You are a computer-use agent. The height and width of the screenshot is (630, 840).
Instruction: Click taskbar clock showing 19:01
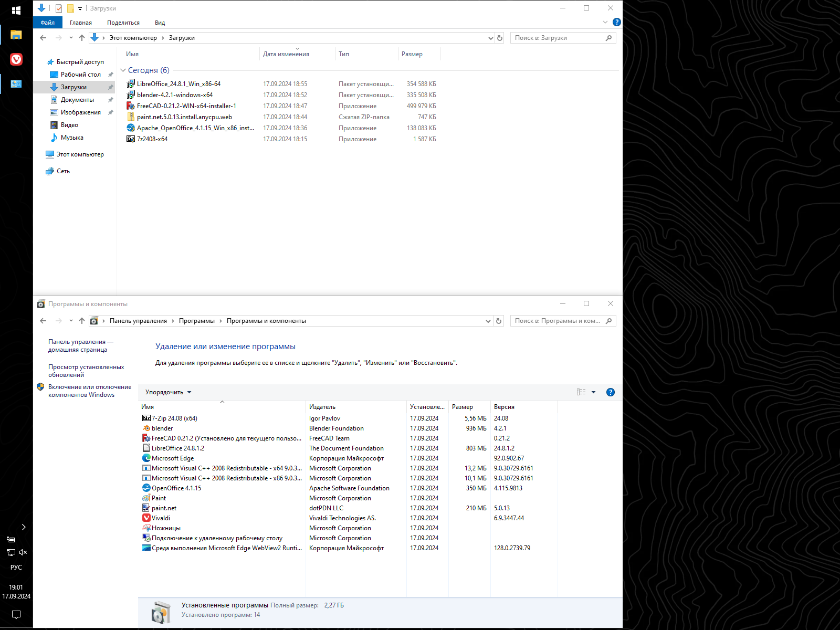[16, 587]
